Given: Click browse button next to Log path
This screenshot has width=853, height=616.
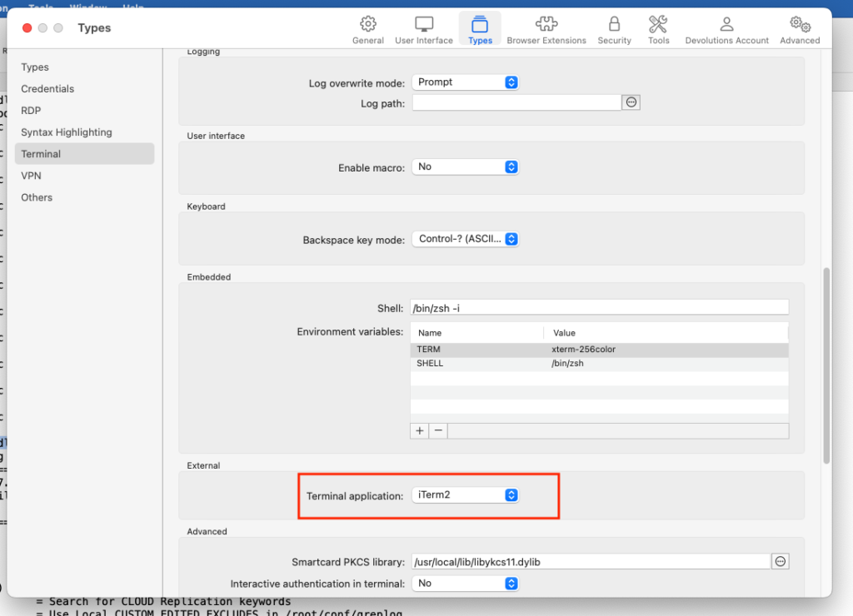Looking at the screenshot, I should [x=631, y=102].
